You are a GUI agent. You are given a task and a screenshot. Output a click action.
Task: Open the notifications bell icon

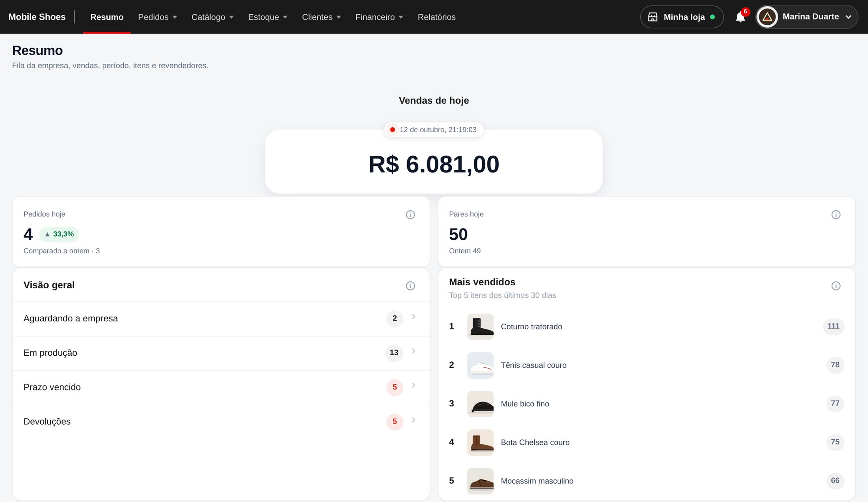pyautogui.click(x=740, y=17)
